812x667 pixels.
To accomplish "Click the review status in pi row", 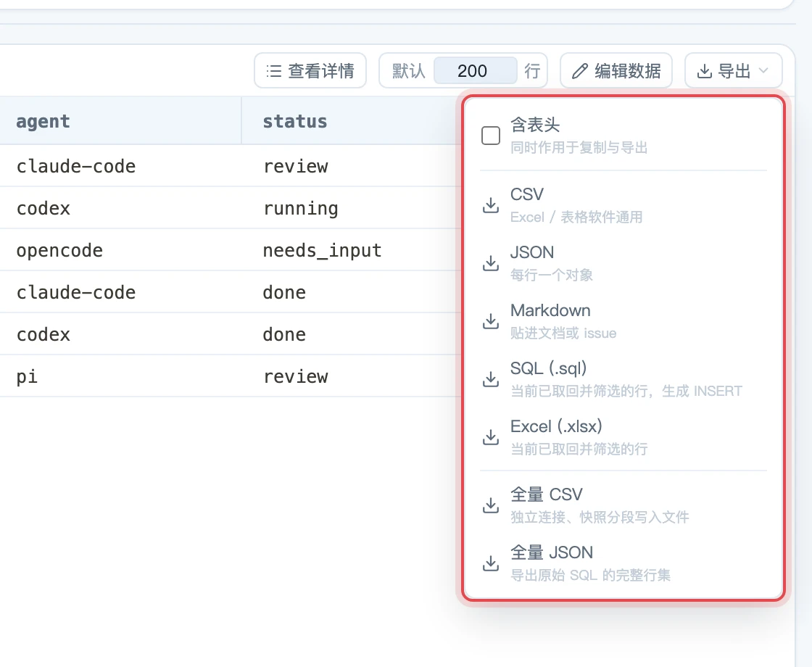I will click(x=295, y=376).
